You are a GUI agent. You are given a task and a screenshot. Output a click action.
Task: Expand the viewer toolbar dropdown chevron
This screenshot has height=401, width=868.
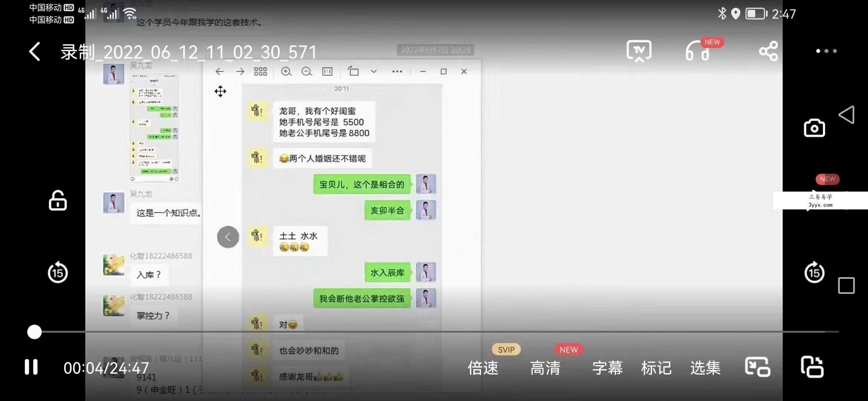[x=374, y=71]
